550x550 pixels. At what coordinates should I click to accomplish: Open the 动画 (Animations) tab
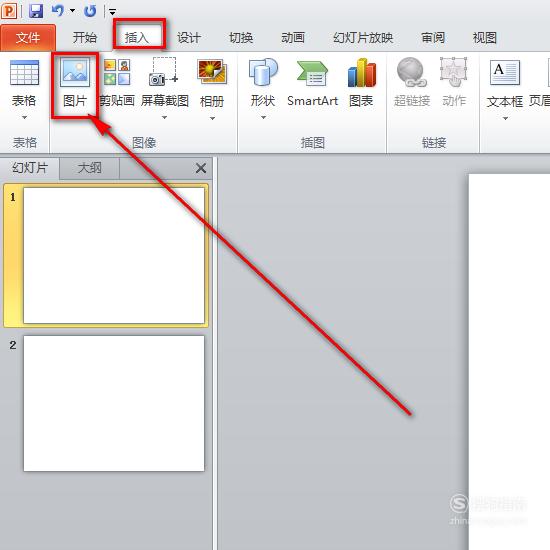pyautogui.click(x=293, y=38)
